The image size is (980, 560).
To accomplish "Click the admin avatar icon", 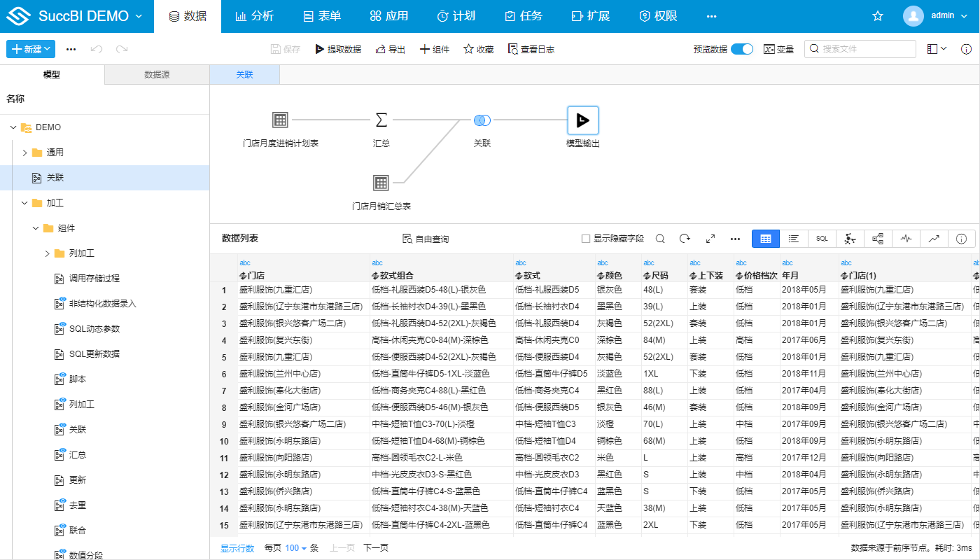I will [x=913, y=16].
